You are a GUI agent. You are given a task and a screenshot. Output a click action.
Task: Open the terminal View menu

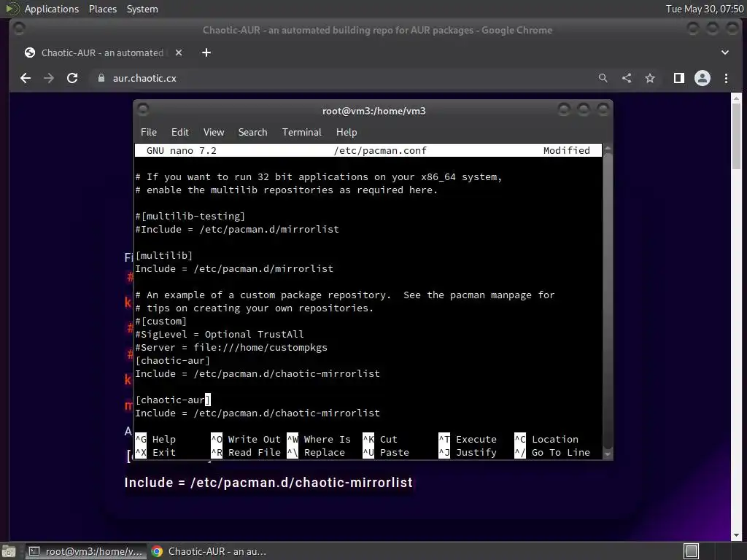click(x=214, y=133)
